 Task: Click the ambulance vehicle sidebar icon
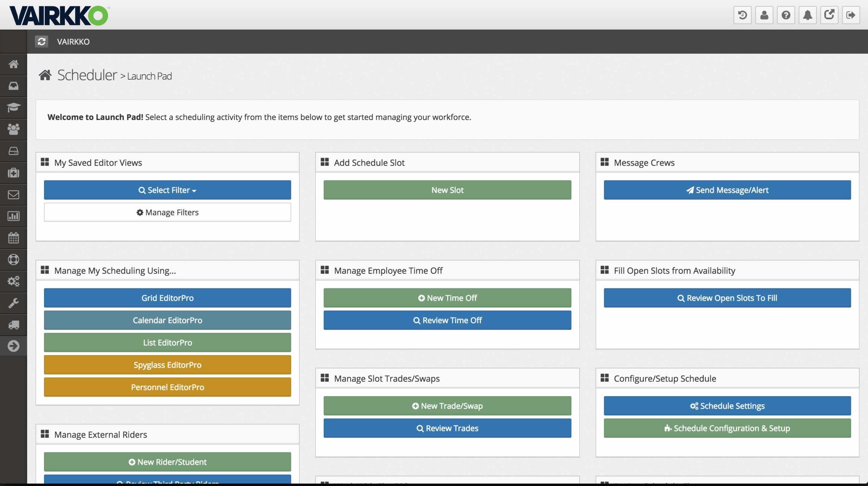[x=14, y=325]
